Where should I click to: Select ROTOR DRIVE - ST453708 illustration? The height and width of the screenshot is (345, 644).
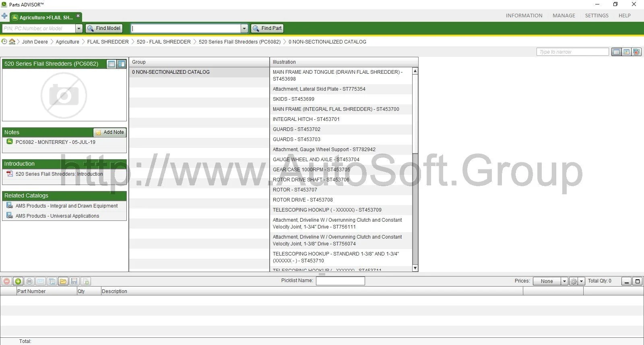tap(341, 200)
